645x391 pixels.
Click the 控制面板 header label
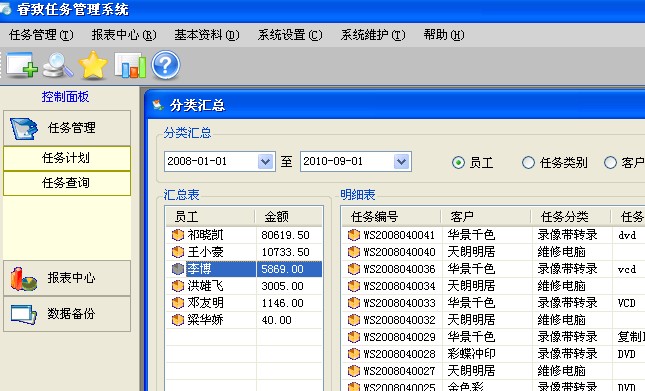click(65, 97)
